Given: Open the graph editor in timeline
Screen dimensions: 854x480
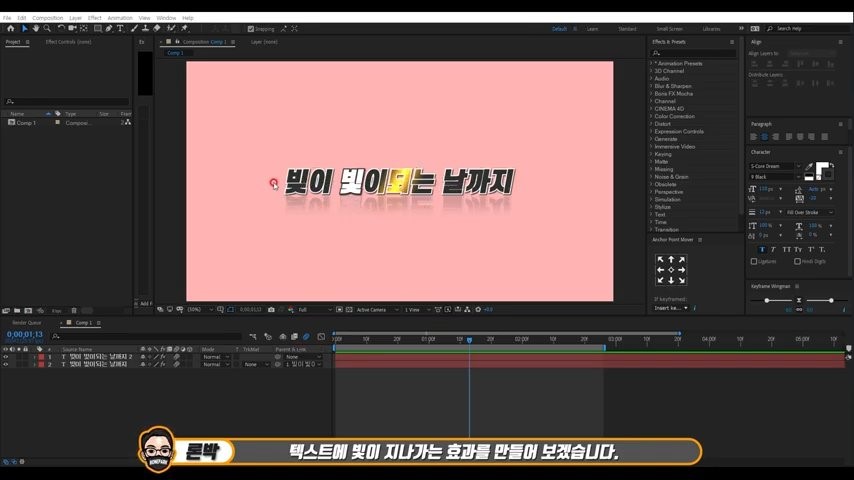Looking at the screenshot, I should [x=321, y=337].
